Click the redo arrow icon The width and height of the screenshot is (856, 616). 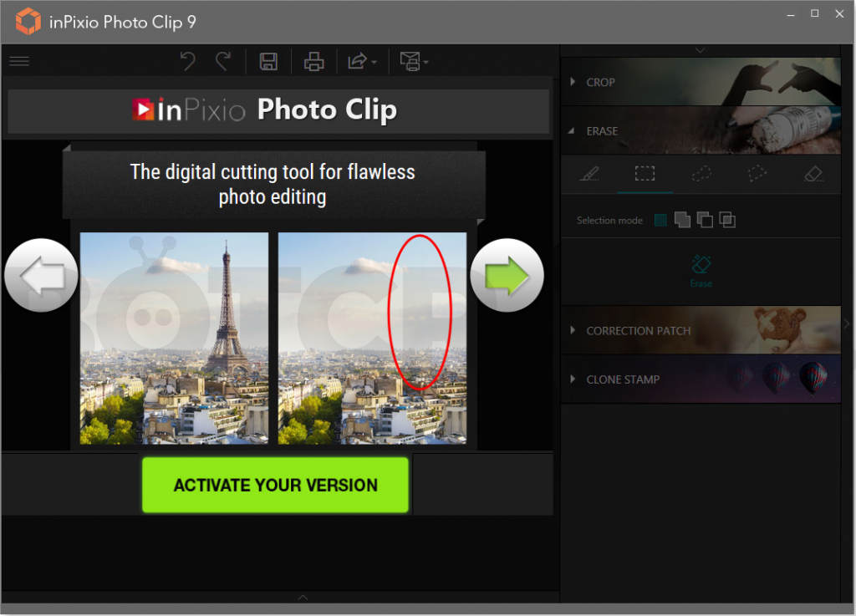(223, 61)
